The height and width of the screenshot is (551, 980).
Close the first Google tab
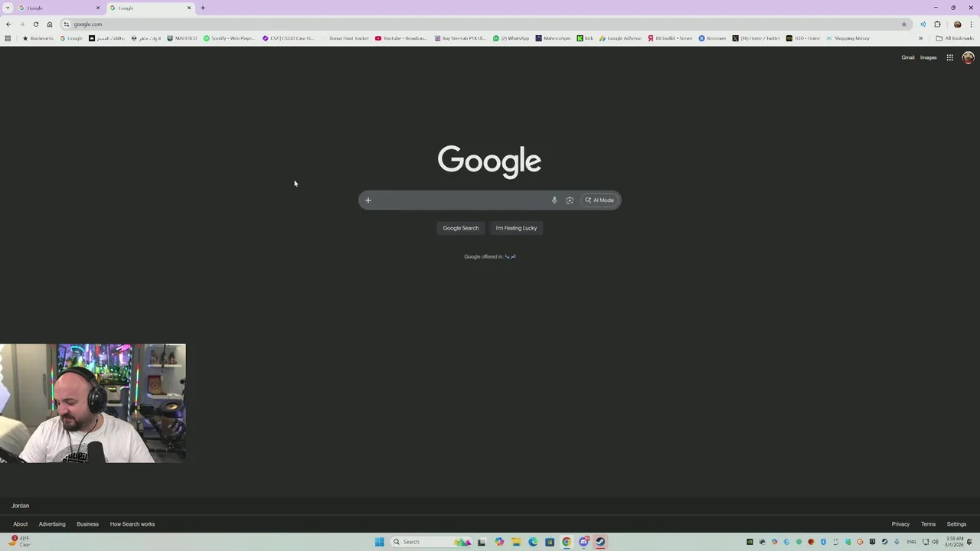point(98,8)
